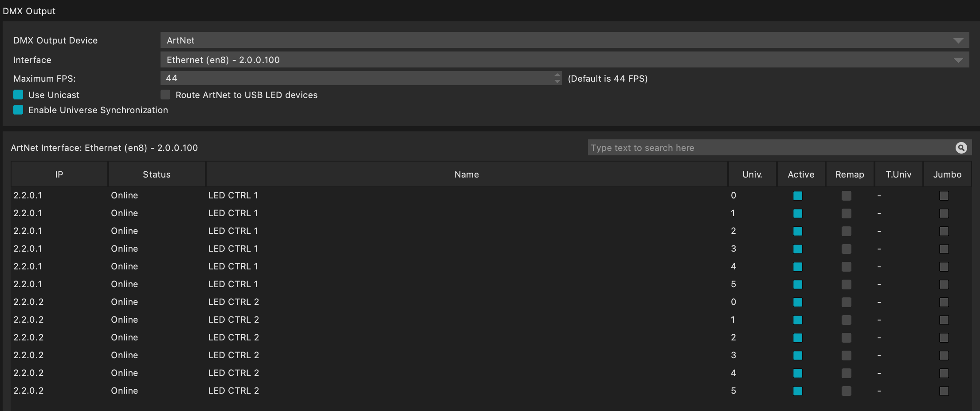
Task: Sort by the Name column header
Action: tap(466, 174)
